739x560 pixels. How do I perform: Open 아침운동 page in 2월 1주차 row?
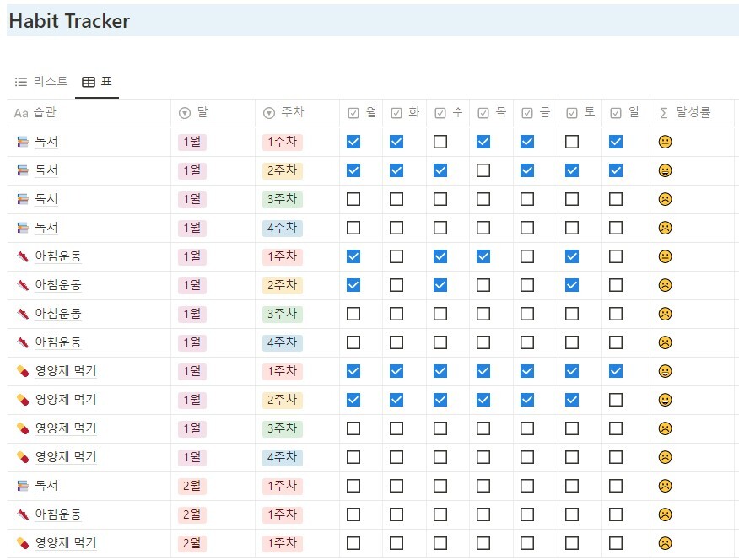click(58, 514)
